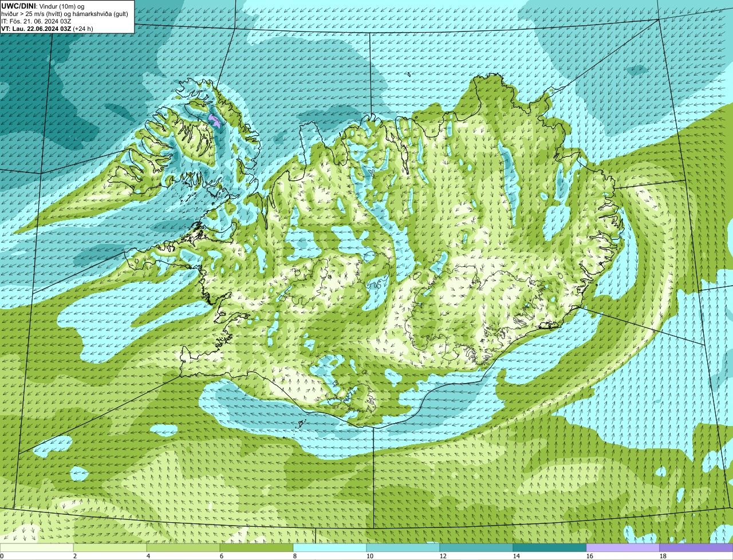Select the 2–4 m/s legend color band
Screen dimensions: 733x560
tap(110, 547)
